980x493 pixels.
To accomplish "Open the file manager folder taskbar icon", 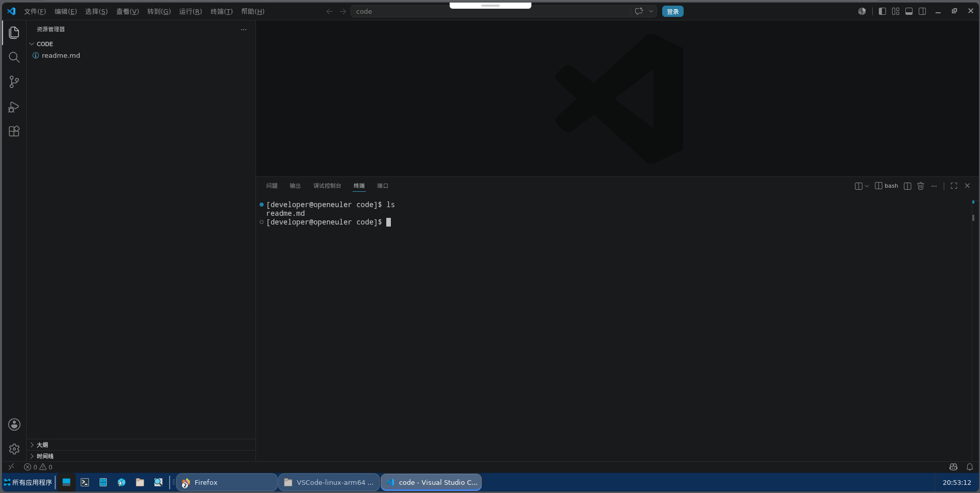I will (140, 482).
